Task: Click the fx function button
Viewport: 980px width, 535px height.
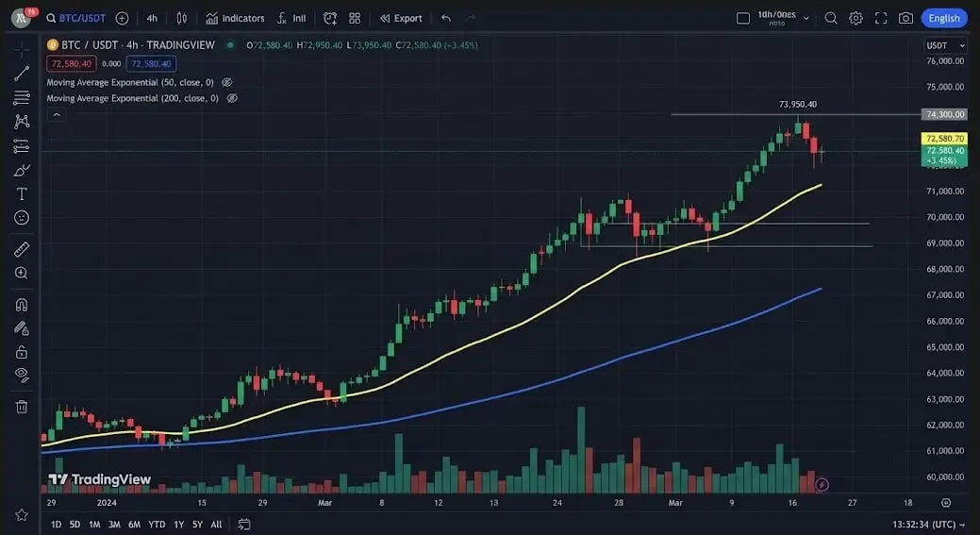Action: pyautogui.click(x=291, y=18)
